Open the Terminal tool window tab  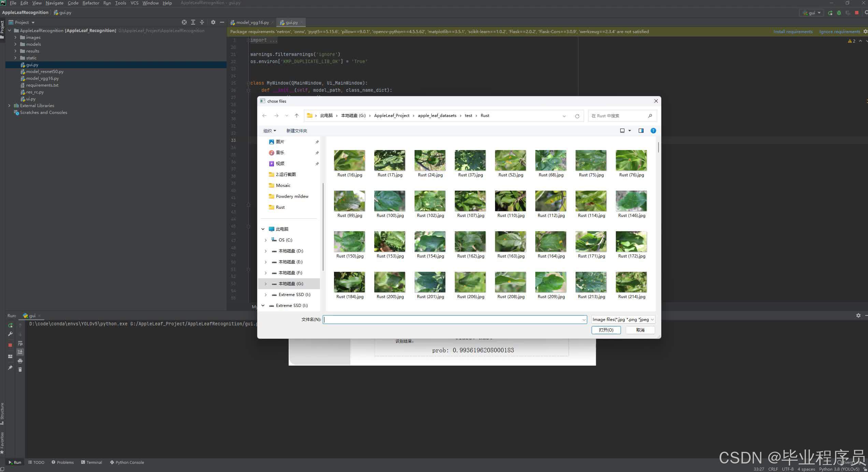tap(91, 462)
